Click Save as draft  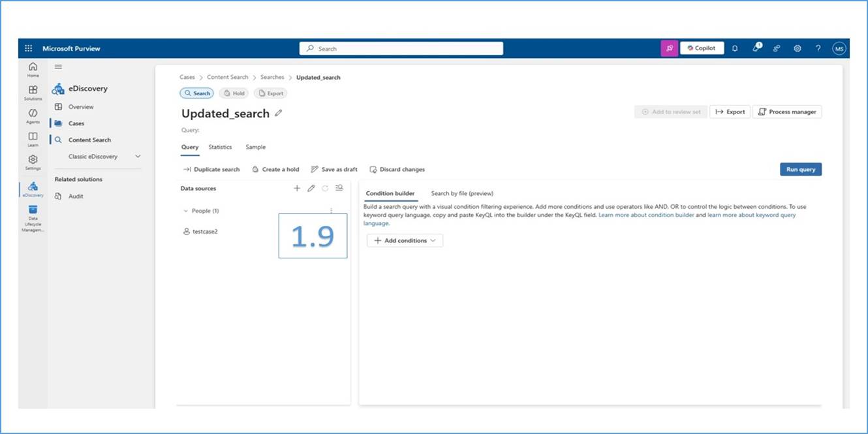coord(334,170)
